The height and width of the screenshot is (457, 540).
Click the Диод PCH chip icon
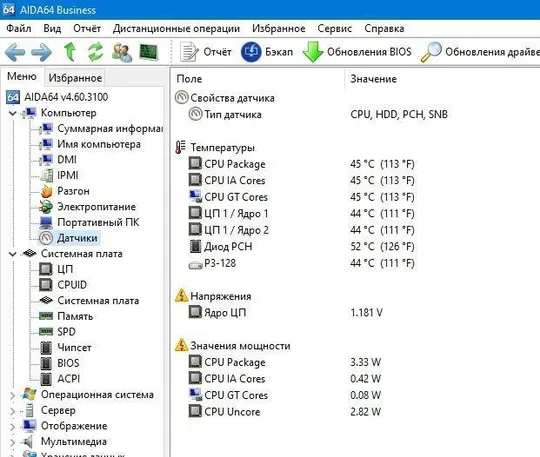(195, 246)
